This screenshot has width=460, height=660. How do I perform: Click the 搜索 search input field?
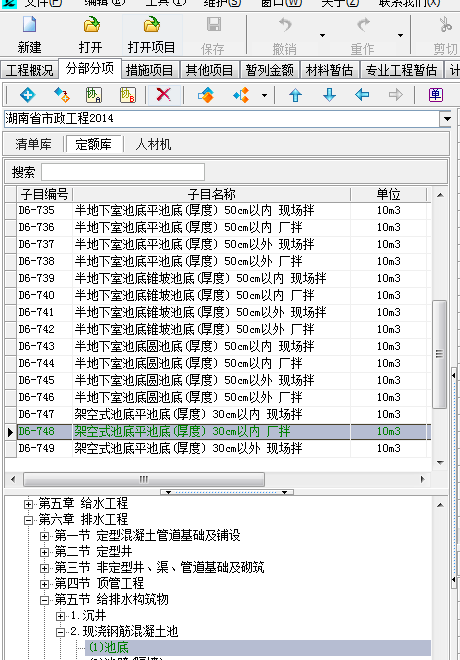tap(123, 172)
